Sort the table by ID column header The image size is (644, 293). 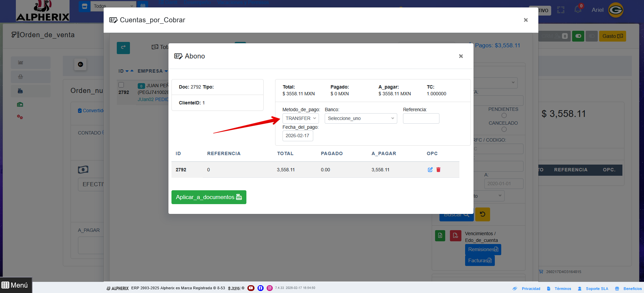point(121,71)
